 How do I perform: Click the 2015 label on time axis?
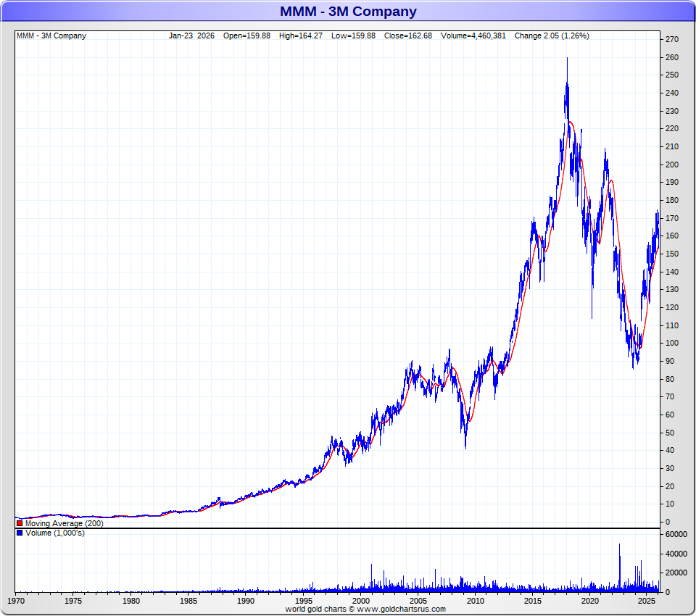tap(532, 601)
